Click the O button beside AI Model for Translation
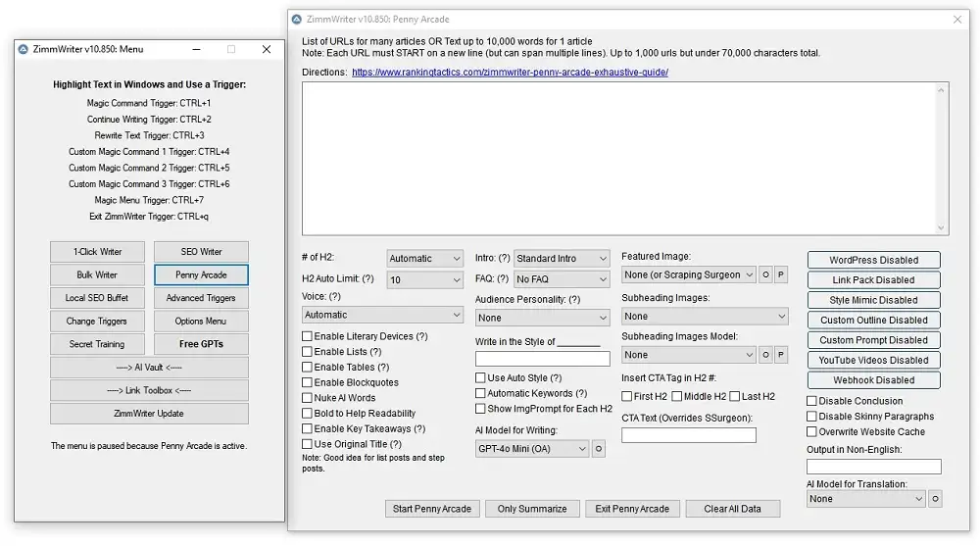Screen dimensions: 980x546 pos(935,499)
